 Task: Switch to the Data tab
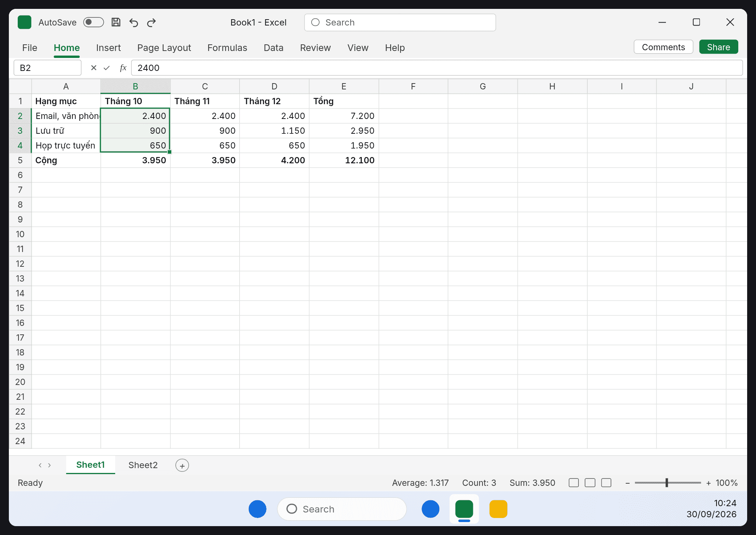(274, 48)
